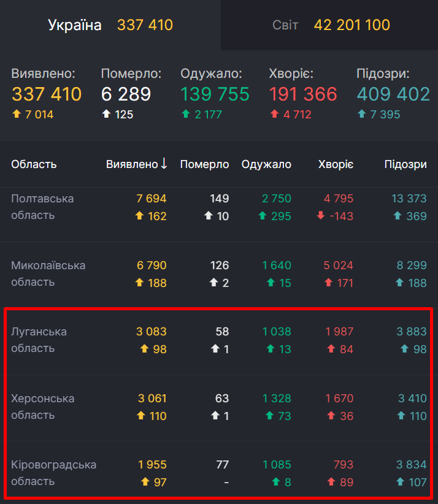
Task: Select the Україна tab
Action: (x=74, y=25)
